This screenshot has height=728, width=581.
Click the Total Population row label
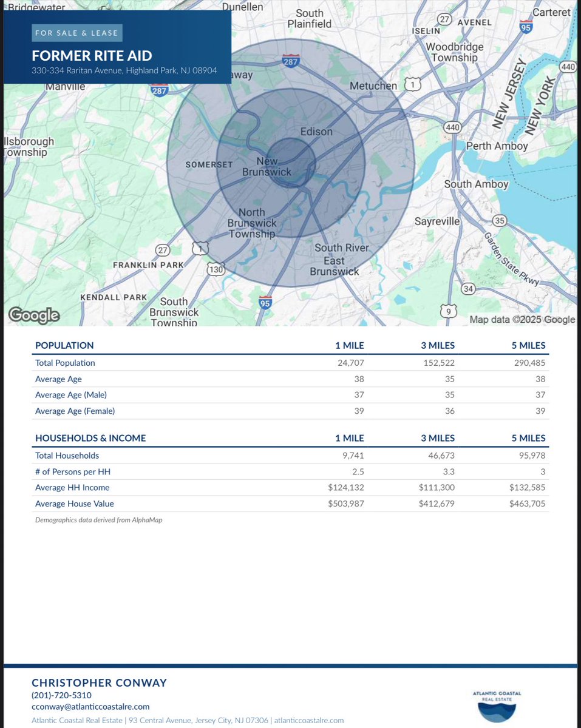coord(65,363)
